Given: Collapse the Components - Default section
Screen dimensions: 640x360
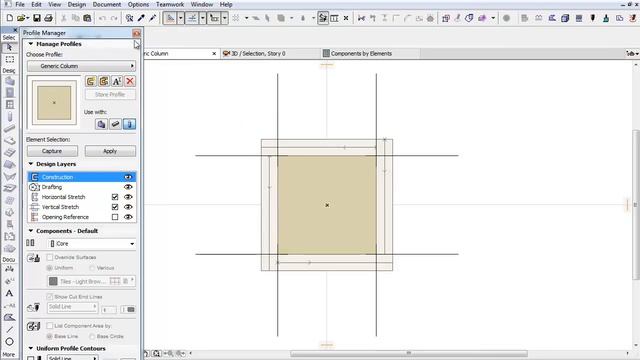Looking at the screenshot, I should click(31, 231).
